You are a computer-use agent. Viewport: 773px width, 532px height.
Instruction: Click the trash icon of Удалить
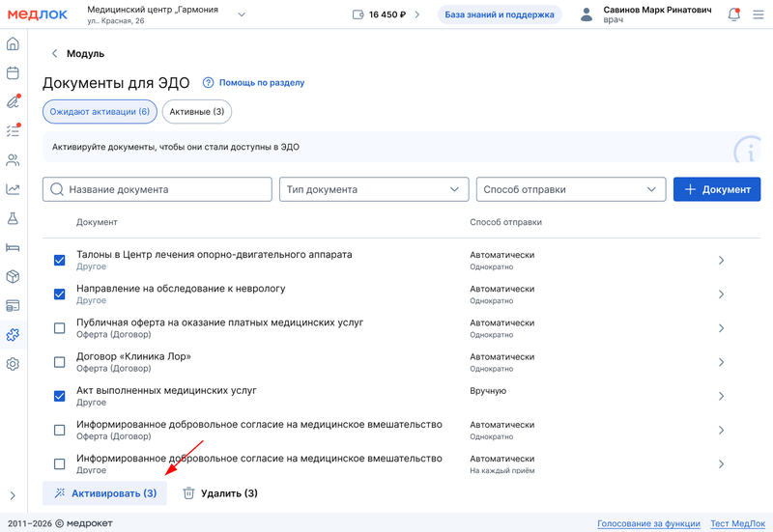188,493
